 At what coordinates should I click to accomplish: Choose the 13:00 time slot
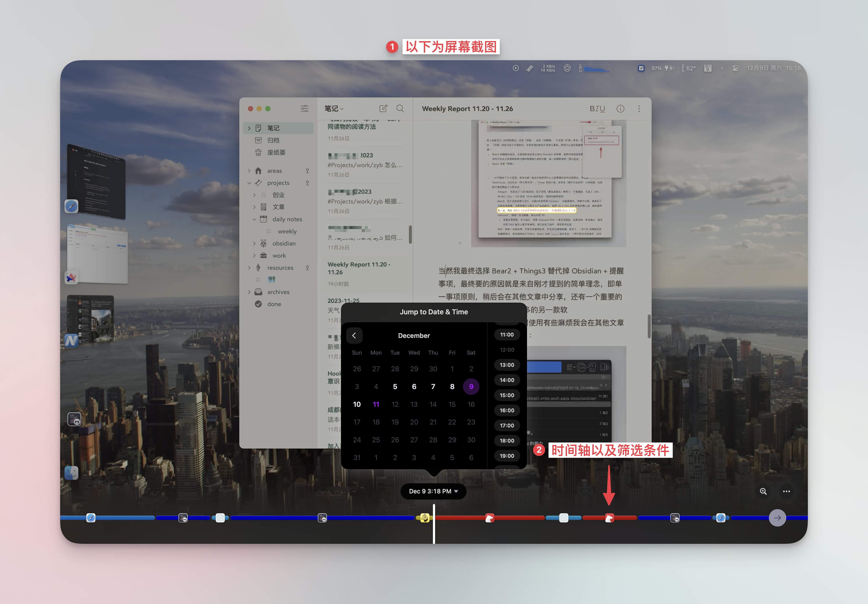click(506, 365)
